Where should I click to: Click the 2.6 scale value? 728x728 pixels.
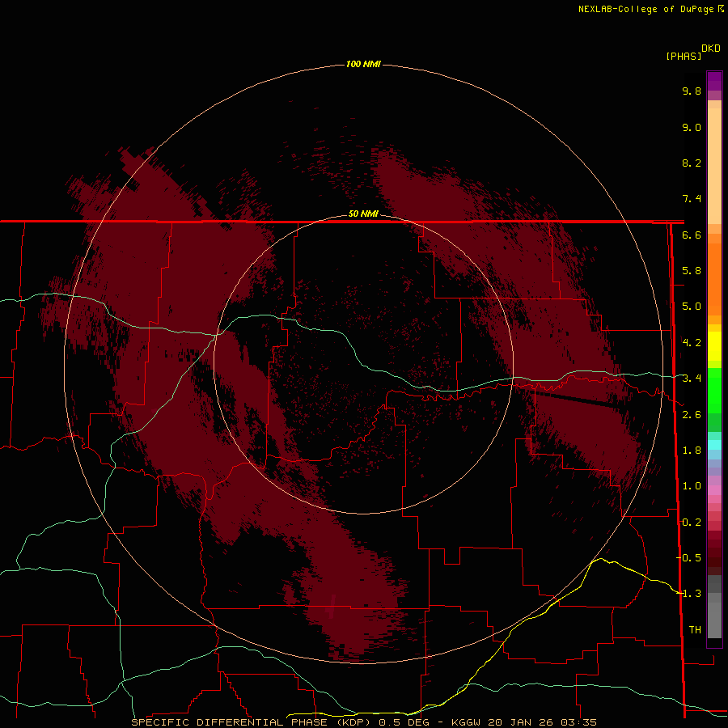point(692,415)
